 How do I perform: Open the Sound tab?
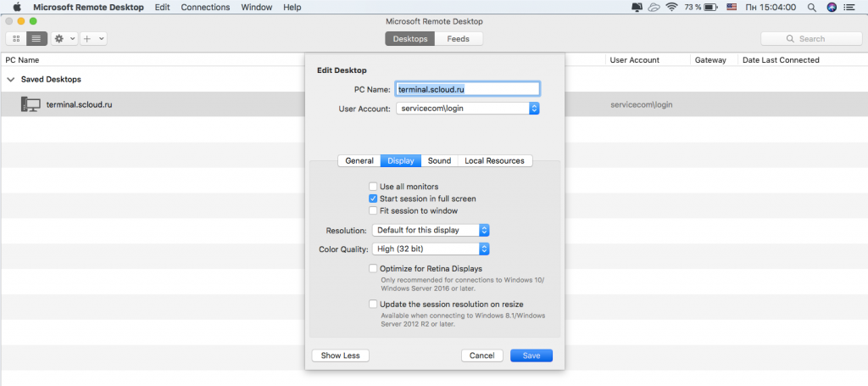click(440, 160)
